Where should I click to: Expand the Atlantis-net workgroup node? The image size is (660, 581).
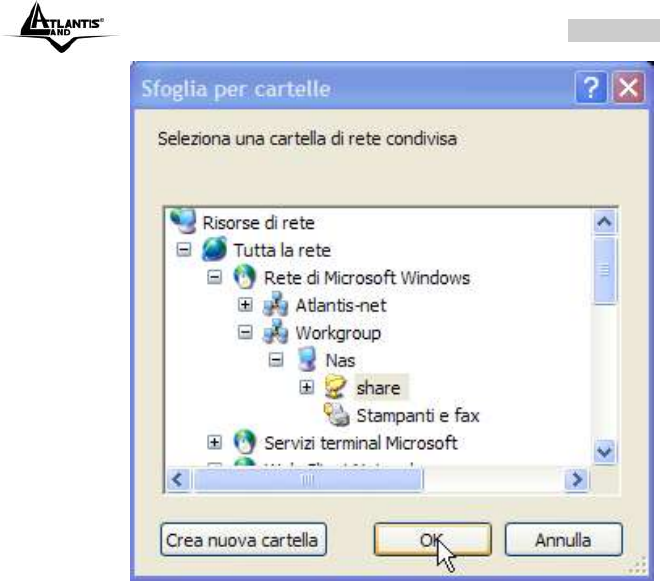pos(245,304)
